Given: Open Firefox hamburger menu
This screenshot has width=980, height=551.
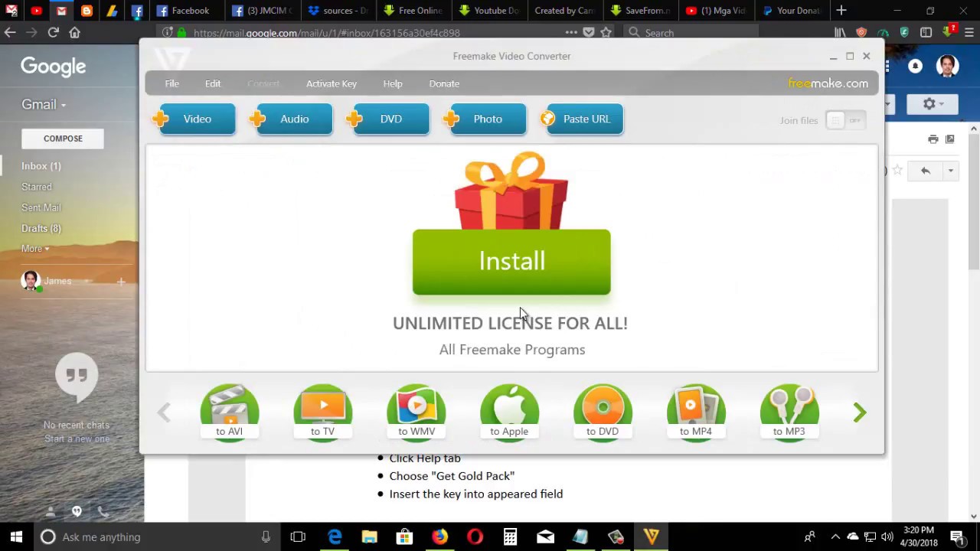Looking at the screenshot, I should click(969, 33).
